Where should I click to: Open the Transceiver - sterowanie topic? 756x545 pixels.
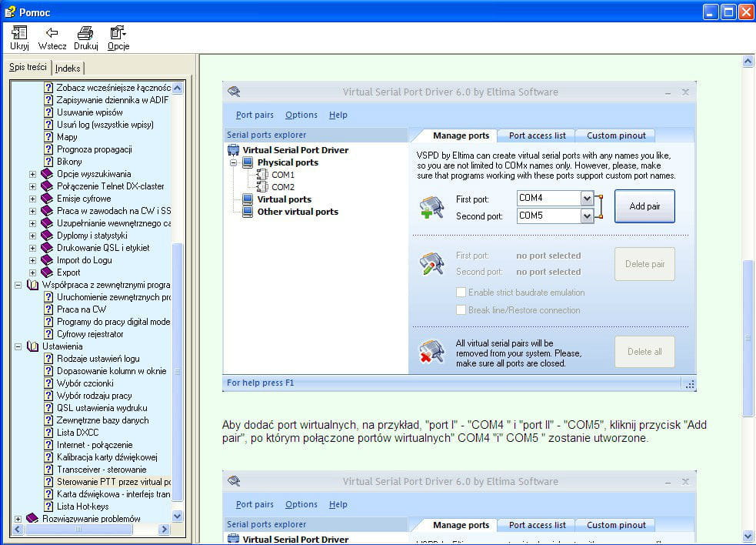(x=102, y=470)
